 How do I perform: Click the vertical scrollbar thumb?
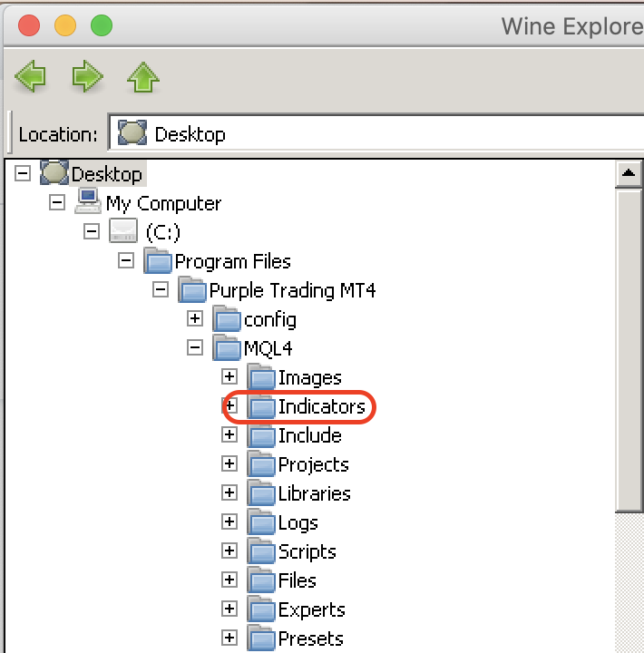629,349
